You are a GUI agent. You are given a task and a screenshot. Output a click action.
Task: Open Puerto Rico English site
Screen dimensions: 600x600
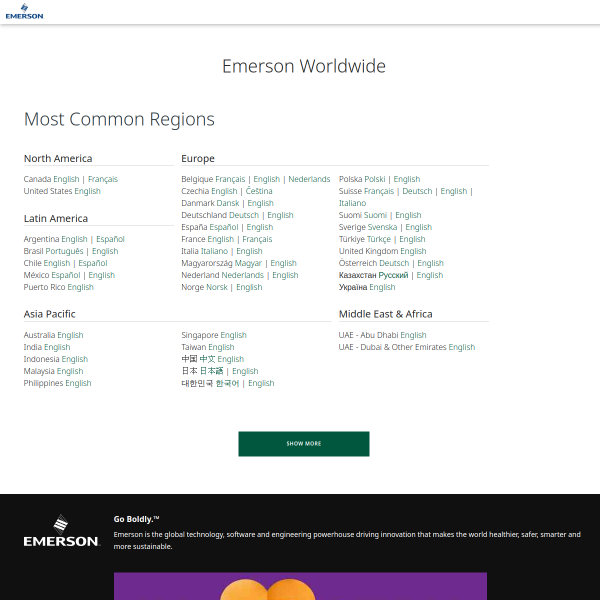[x=80, y=287]
